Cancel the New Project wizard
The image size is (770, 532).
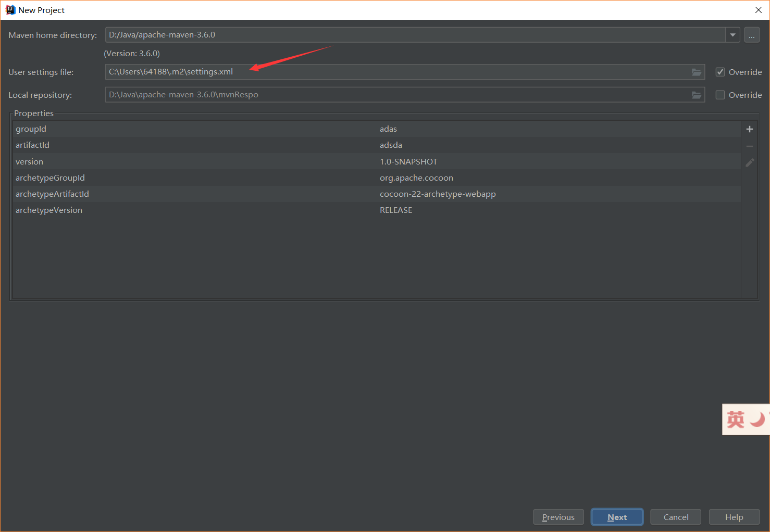[676, 517]
